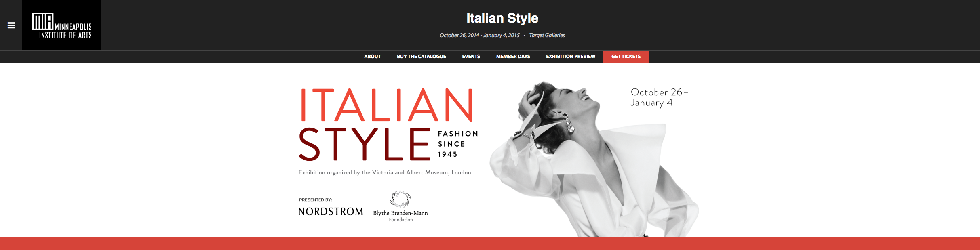Click the October 26–January 4 banner text
Image resolution: width=980 pixels, height=250 pixels.
coord(659,97)
